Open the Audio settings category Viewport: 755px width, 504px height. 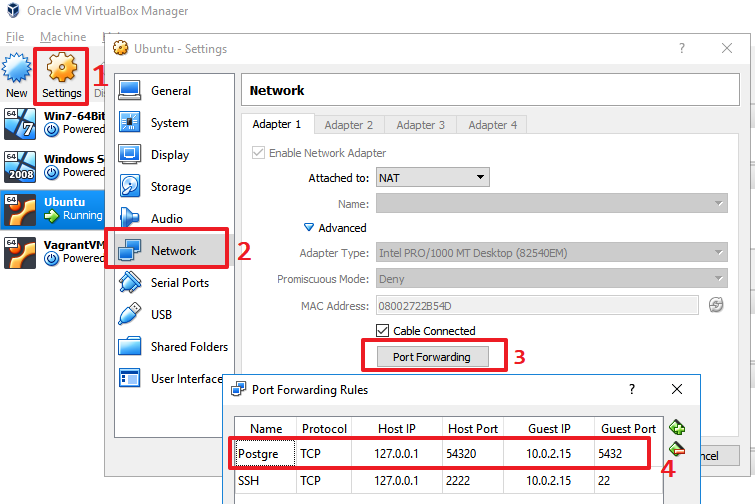click(x=166, y=219)
